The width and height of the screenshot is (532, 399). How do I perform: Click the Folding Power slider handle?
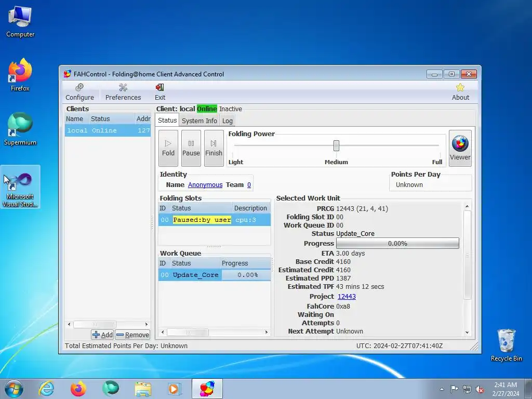click(x=336, y=145)
